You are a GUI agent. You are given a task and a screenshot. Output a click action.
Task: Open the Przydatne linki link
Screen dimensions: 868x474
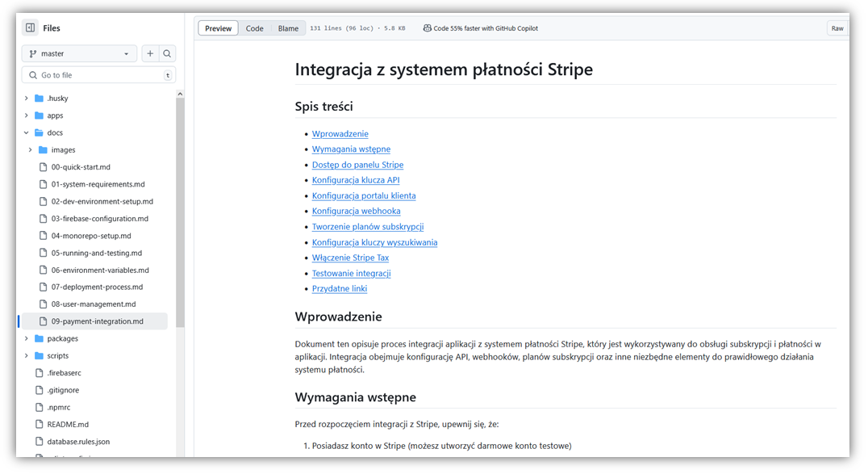click(x=340, y=289)
